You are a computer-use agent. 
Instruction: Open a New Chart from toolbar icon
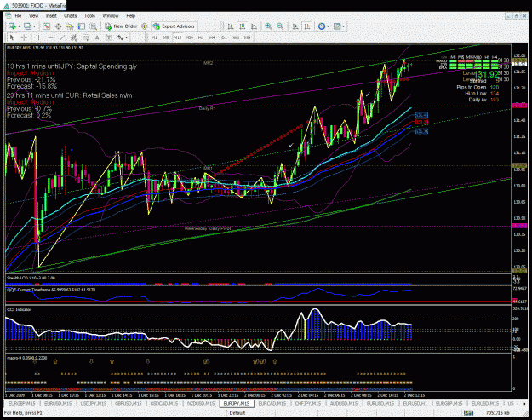coord(12,26)
